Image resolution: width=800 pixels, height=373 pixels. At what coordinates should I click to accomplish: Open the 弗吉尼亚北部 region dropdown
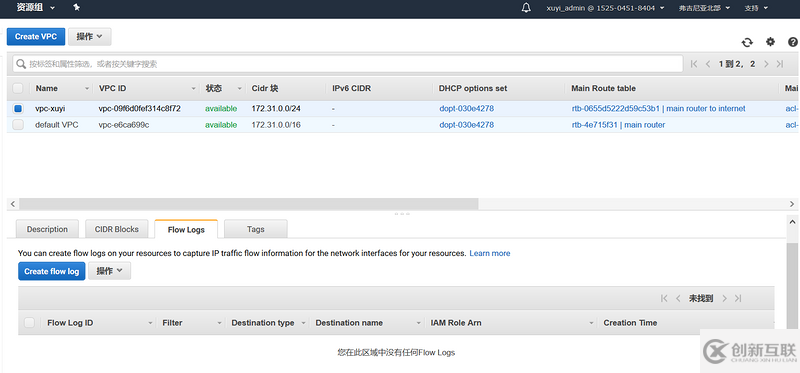coord(704,8)
